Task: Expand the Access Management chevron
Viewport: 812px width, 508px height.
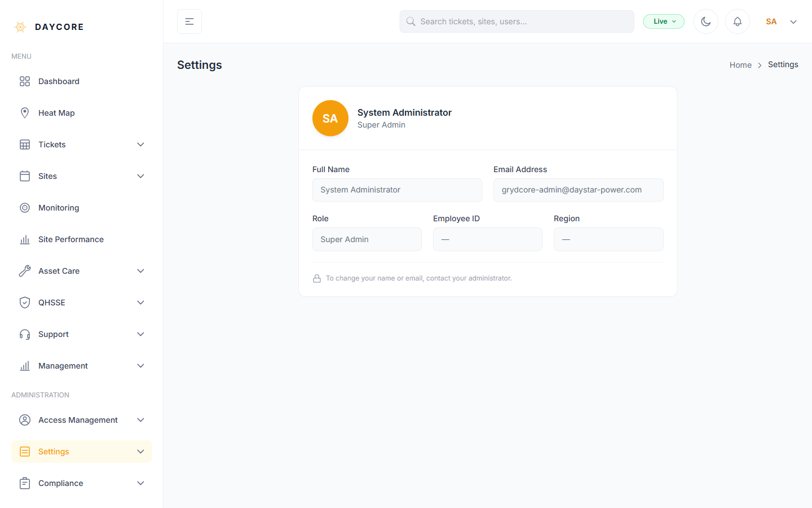Action: pyautogui.click(x=141, y=420)
